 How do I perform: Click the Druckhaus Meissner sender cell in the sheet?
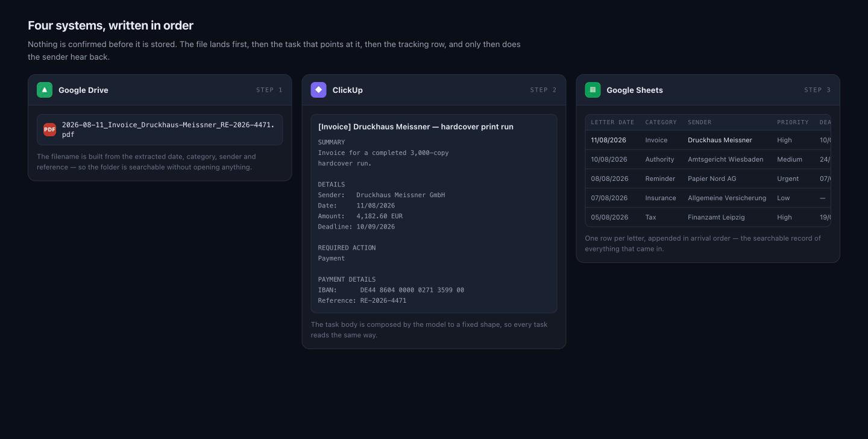(720, 140)
